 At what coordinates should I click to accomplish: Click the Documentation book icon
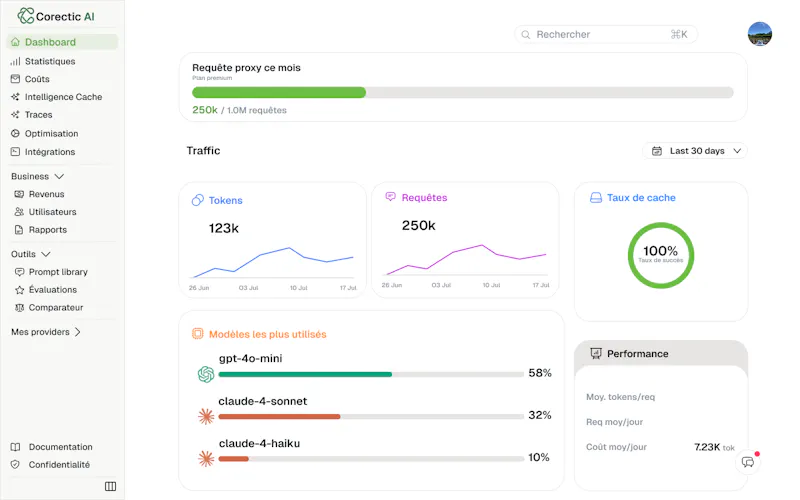tap(15, 447)
